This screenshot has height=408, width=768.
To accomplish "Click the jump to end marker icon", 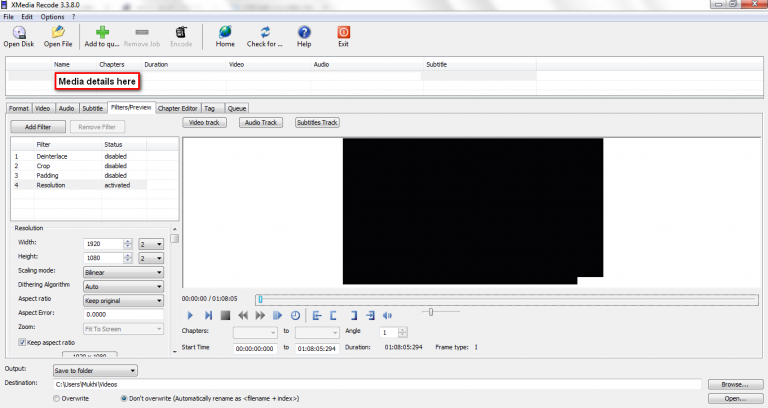I will click(371, 315).
